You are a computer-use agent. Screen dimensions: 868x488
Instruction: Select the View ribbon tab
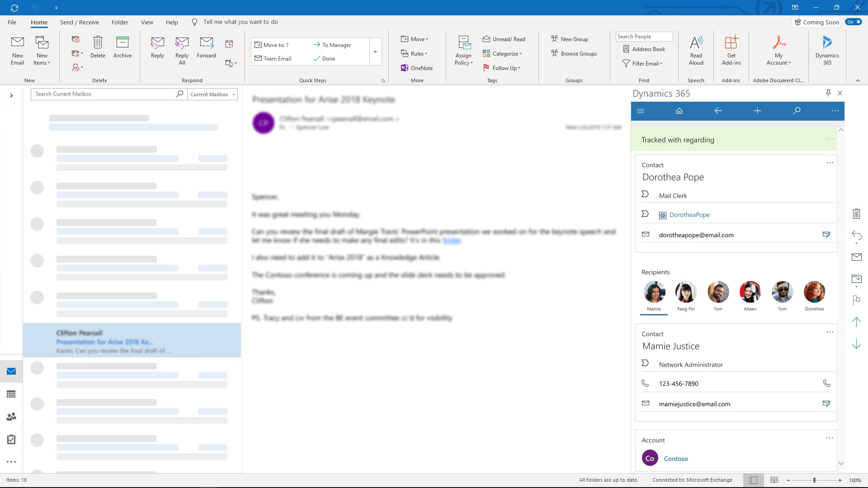point(146,22)
